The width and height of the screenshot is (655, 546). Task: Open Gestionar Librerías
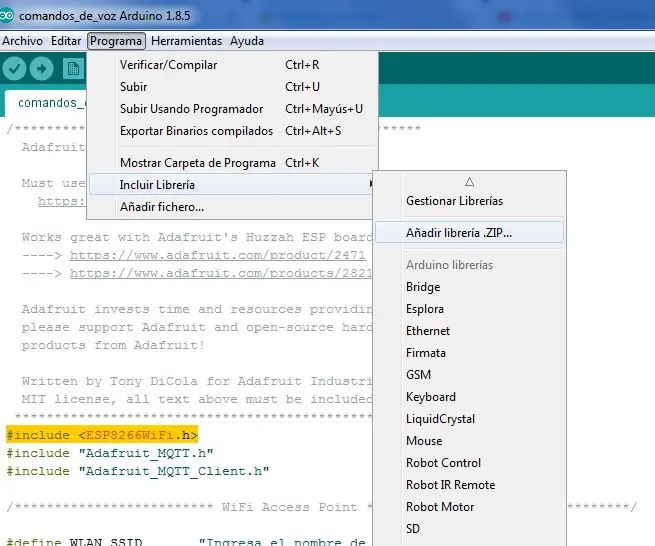[470, 201]
